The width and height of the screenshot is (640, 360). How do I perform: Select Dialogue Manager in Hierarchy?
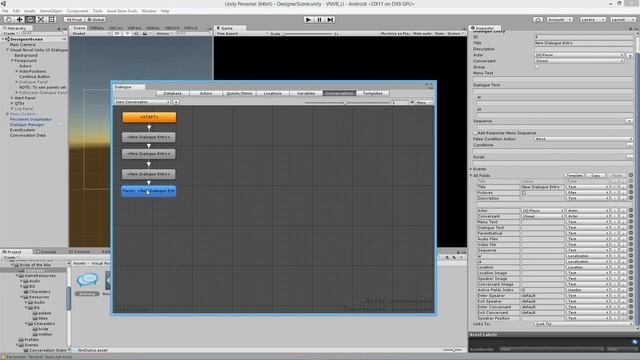pos(27,124)
